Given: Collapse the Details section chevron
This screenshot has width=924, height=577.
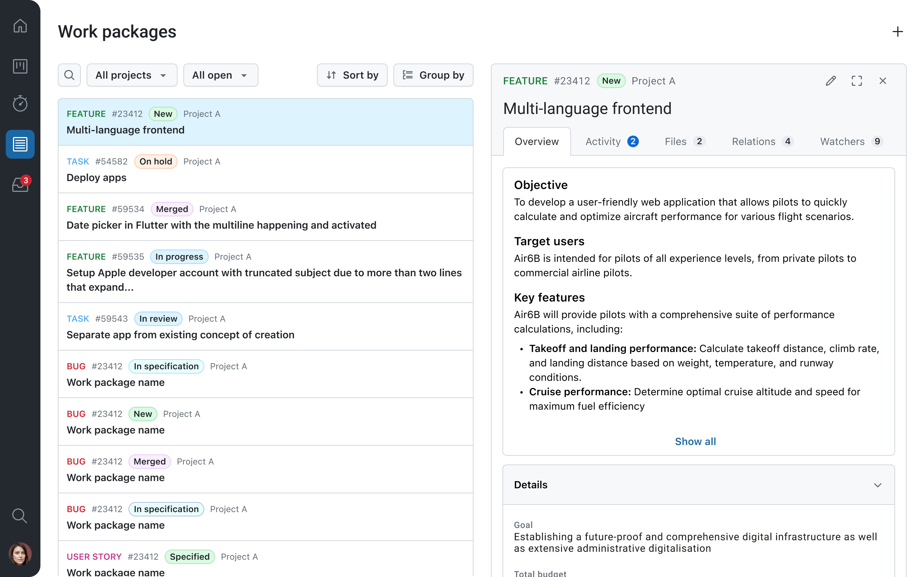Looking at the screenshot, I should [x=878, y=485].
